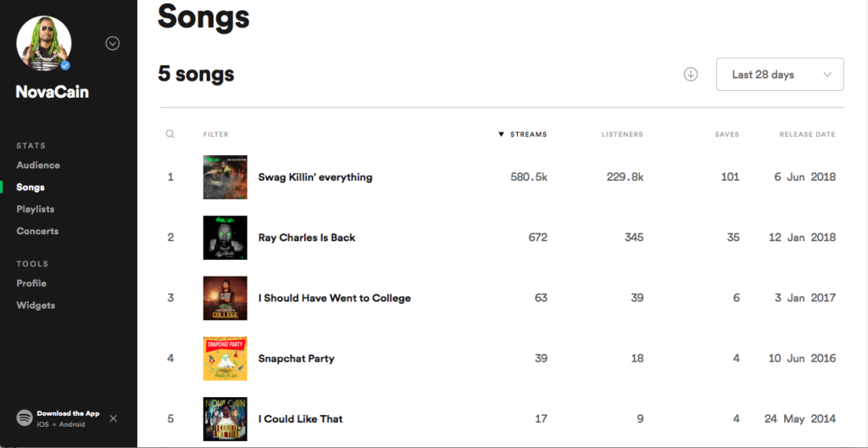Click the Swag Killin' everything album cover

pyautogui.click(x=225, y=176)
